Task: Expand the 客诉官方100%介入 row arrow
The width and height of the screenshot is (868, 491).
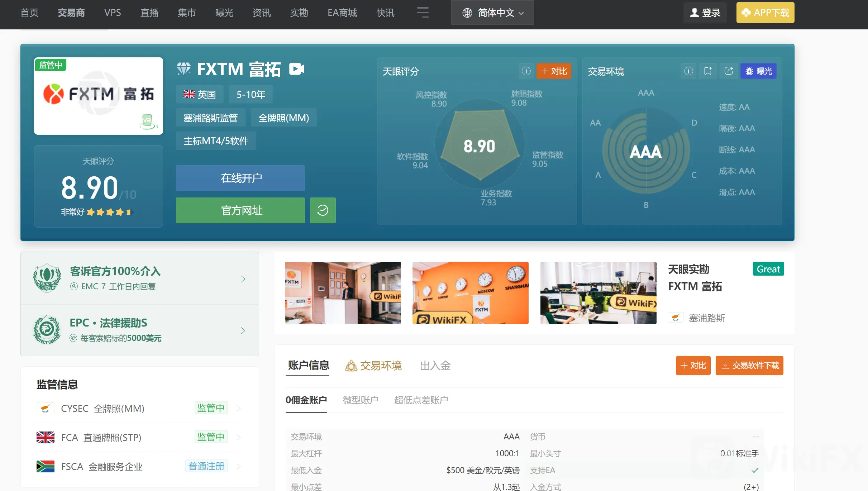Action: 243,279
